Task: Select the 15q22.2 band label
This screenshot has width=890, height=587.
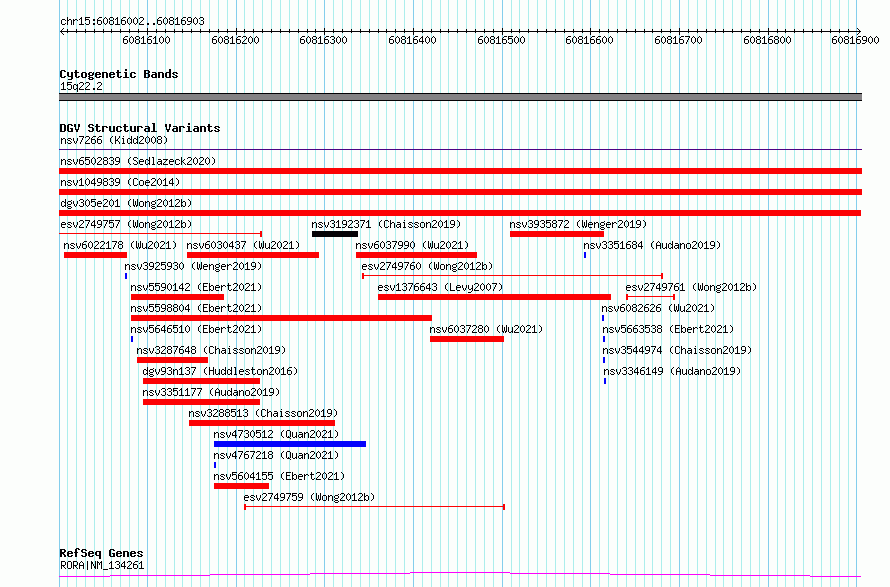Action: coord(81,86)
